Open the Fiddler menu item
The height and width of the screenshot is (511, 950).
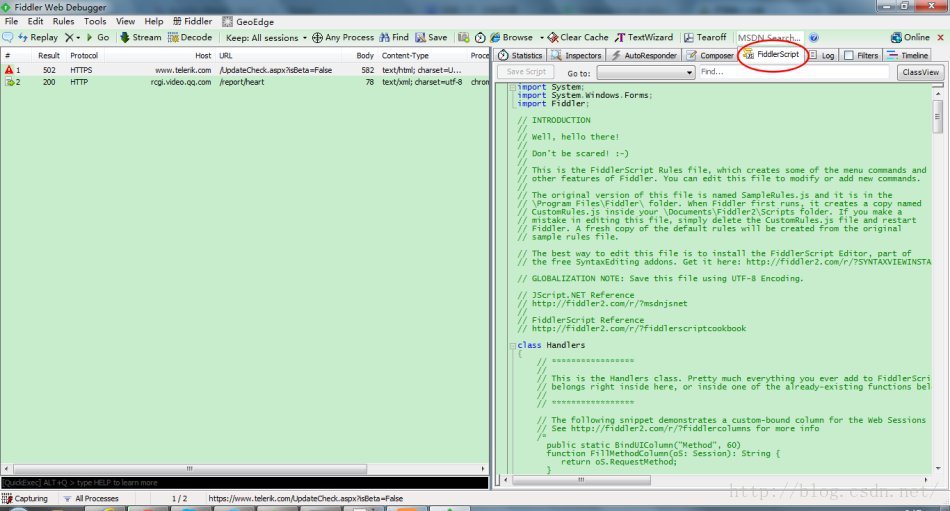coord(193,21)
